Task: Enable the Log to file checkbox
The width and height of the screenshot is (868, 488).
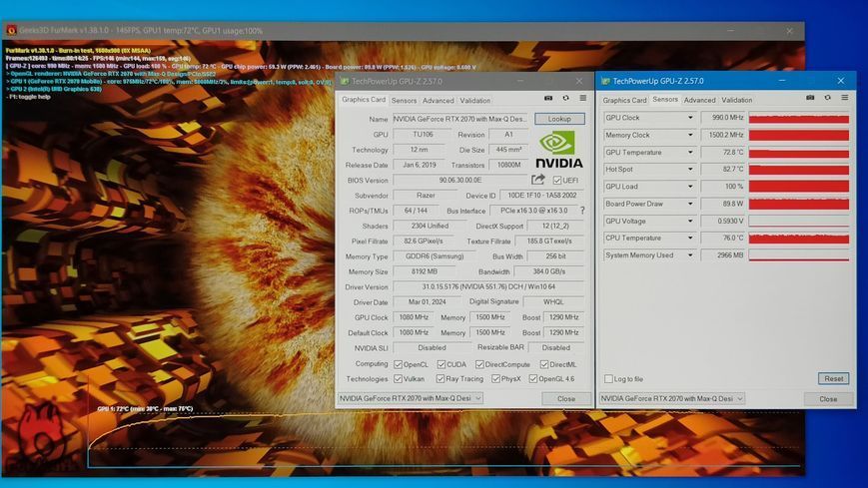Action: (x=608, y=379)
